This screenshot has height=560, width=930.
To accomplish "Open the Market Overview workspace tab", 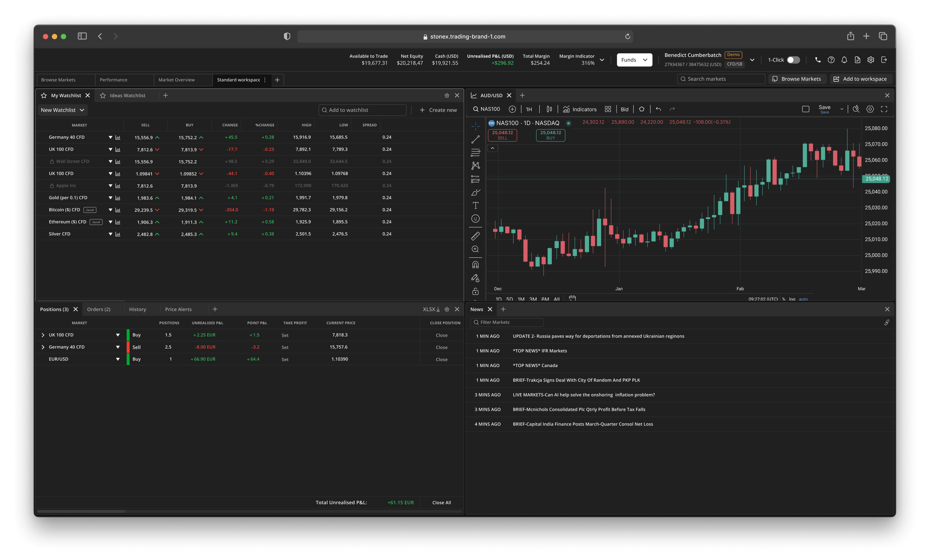I will click(x=176, y=80).
